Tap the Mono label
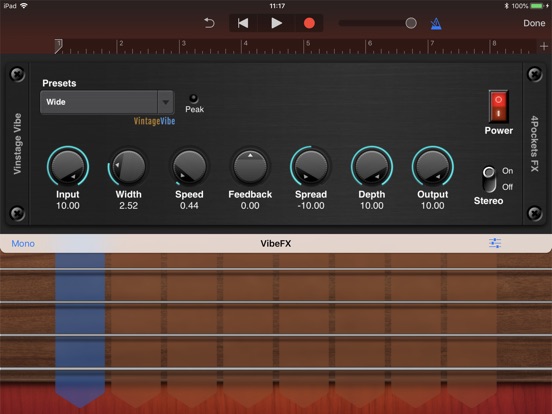Screen dimensions: 552x414 point(23,244)
